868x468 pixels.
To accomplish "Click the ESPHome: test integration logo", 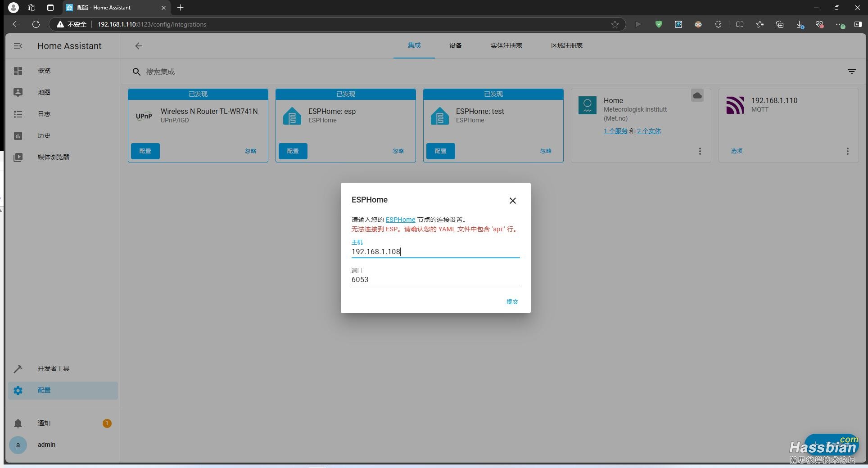I will 440,116.
